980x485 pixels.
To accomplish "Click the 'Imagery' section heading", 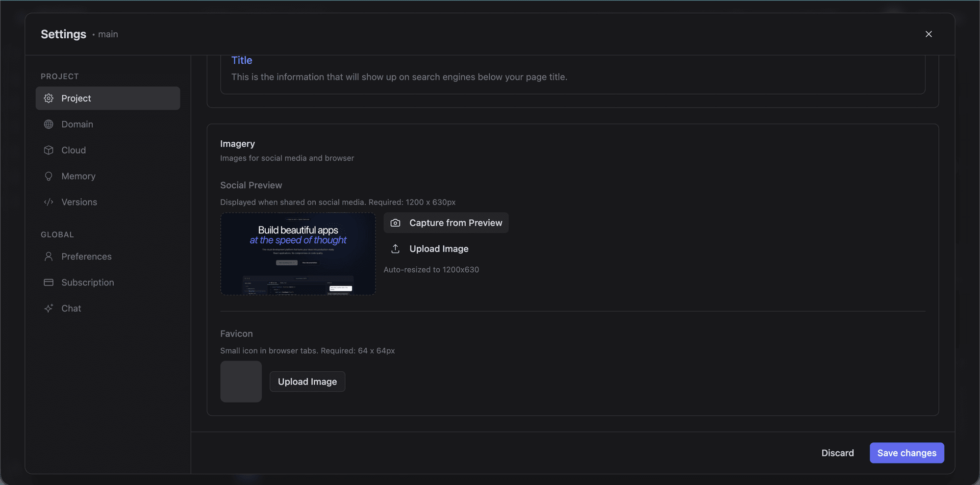I will click(237, 144).
